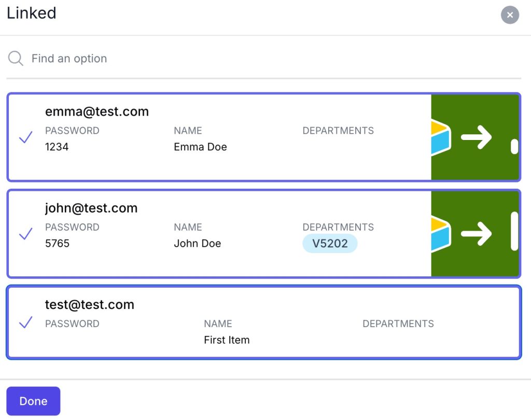Click the Done button
Image resolution: width=531 pixels, height=420 pixels.
33,401
